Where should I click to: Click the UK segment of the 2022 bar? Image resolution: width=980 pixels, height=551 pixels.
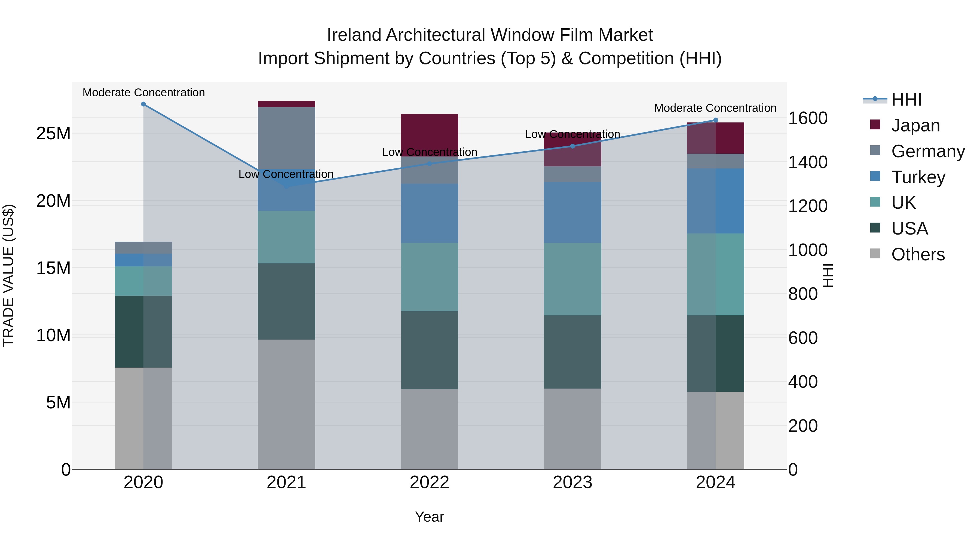[430, 277]
